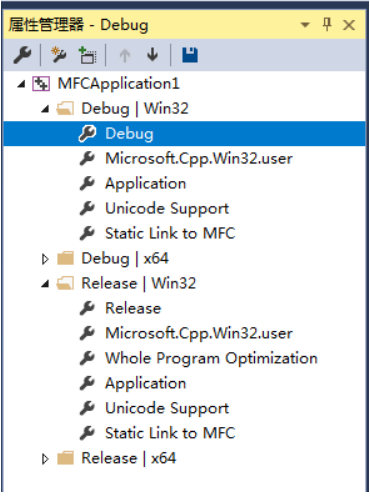
Task: Click the move down arrow icon
Action: point(153,55)
